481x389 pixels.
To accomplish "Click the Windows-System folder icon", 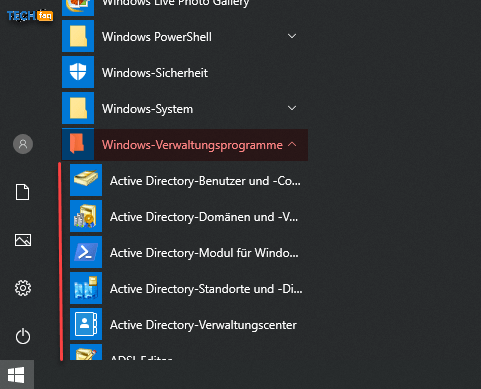I will pos(78,108).
